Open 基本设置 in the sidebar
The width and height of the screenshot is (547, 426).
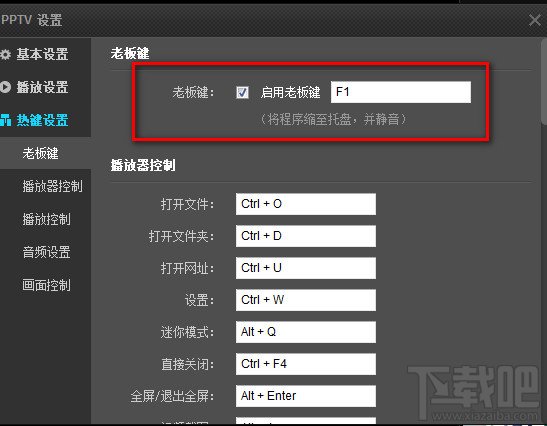tap(42, 55)
